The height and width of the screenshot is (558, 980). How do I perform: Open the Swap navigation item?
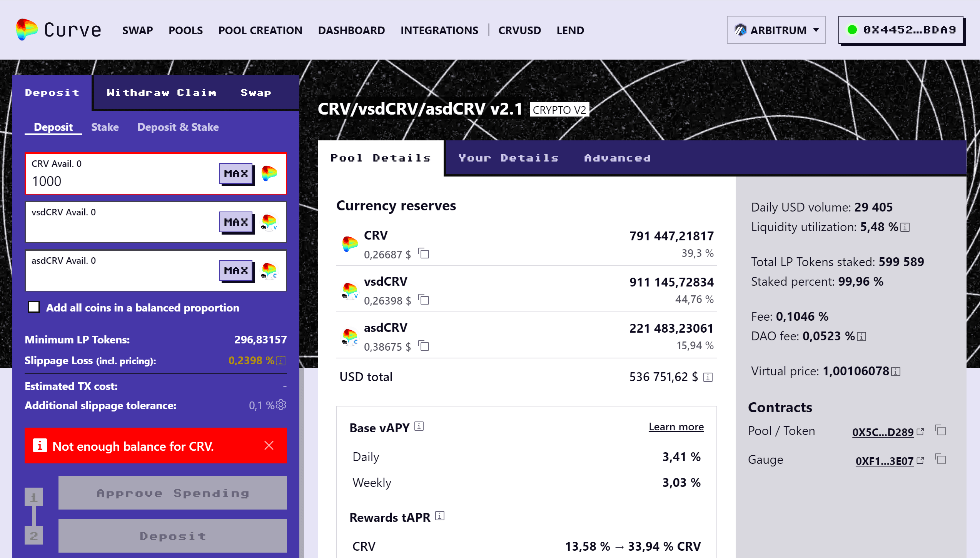click(137, 30)
